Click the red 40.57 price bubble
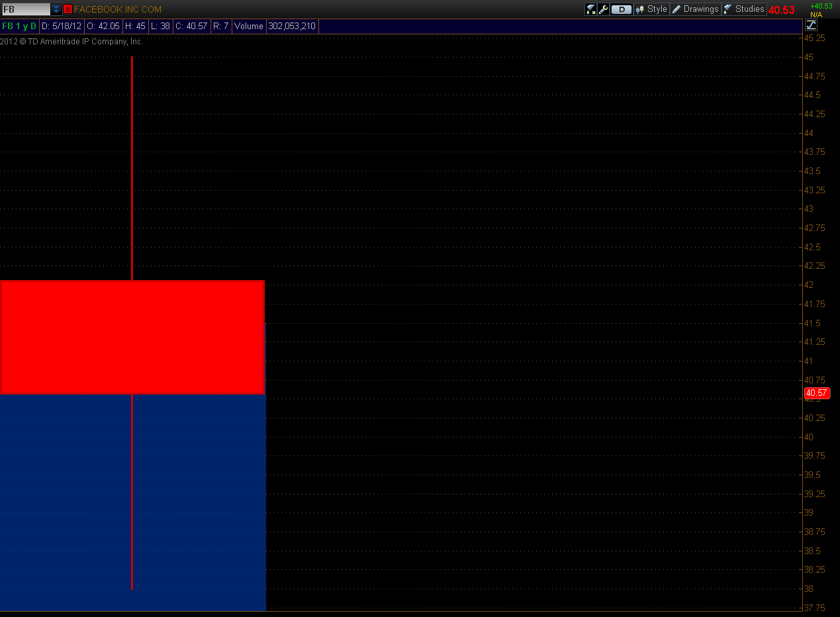 [817, 393]
